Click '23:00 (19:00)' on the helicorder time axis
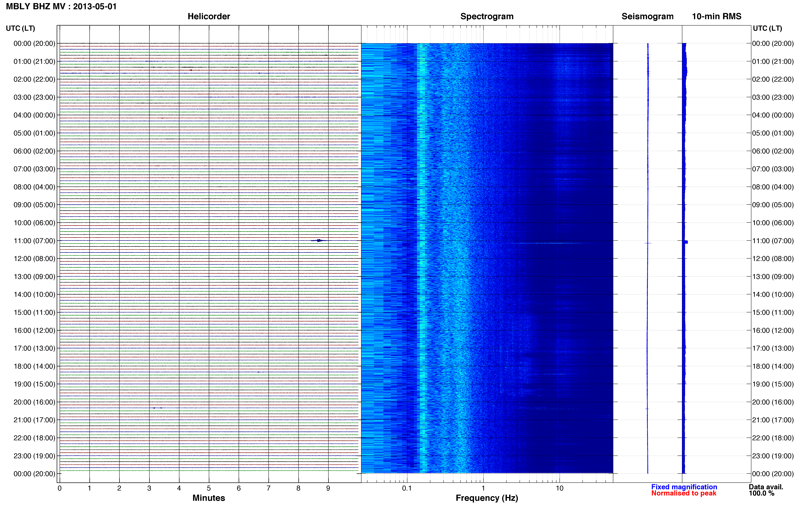The image size is (812, 508). (34, 456)
